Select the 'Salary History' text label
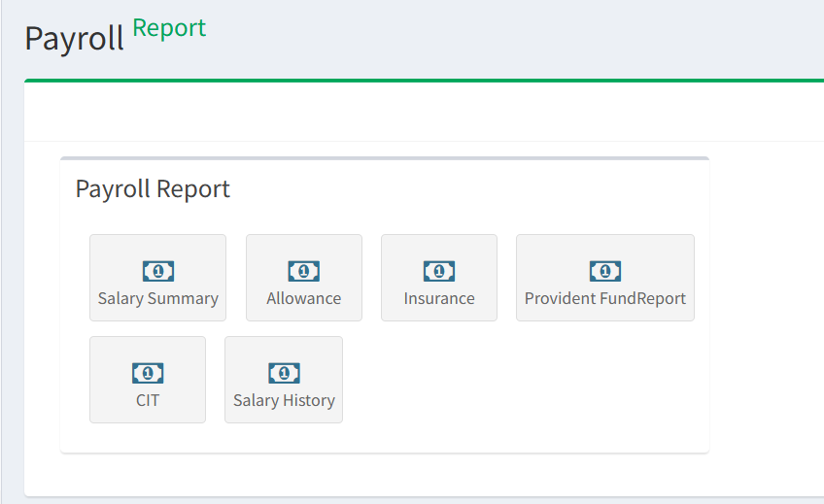This screenshot has height=504, width=824. [284, 401]
